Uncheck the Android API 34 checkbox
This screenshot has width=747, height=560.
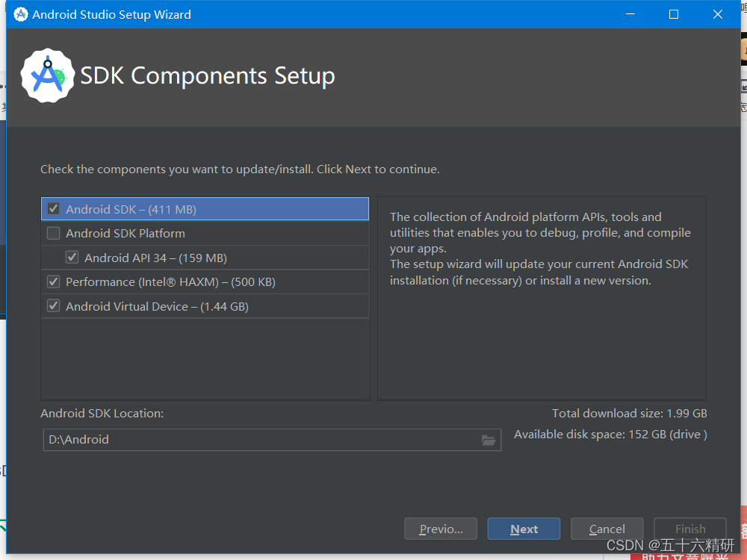(72, 258)
